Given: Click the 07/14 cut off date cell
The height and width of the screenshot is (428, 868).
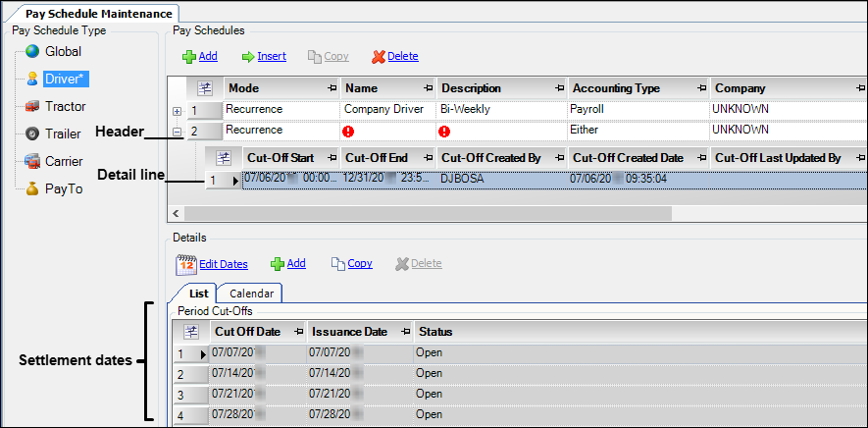Looking at the screenshot, I should (257, 374).
